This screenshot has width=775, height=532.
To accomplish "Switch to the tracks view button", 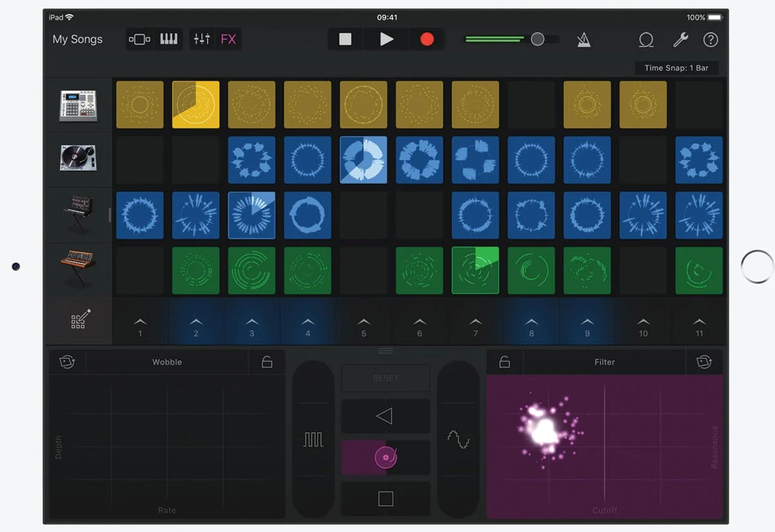I will pyautogui.click(x=139, y=39).
